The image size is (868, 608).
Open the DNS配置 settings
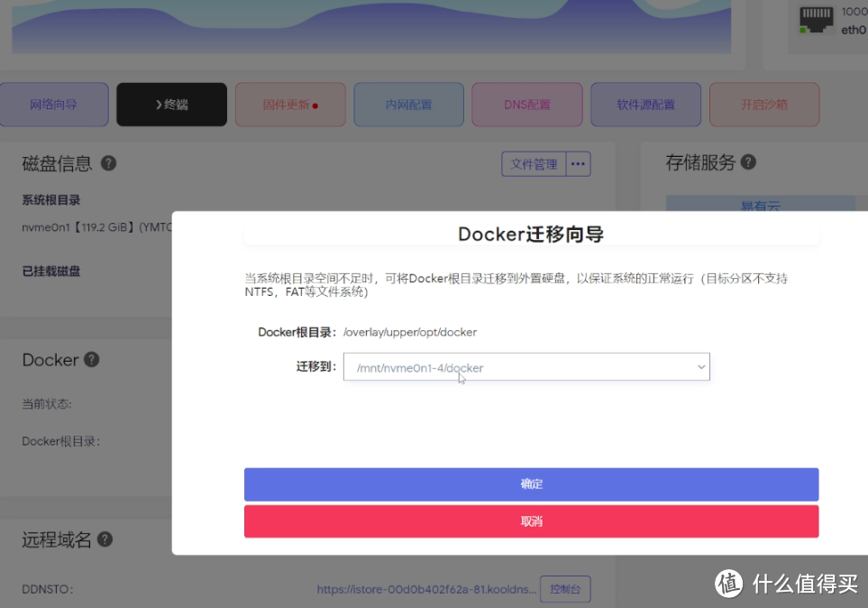pos(526,104)
